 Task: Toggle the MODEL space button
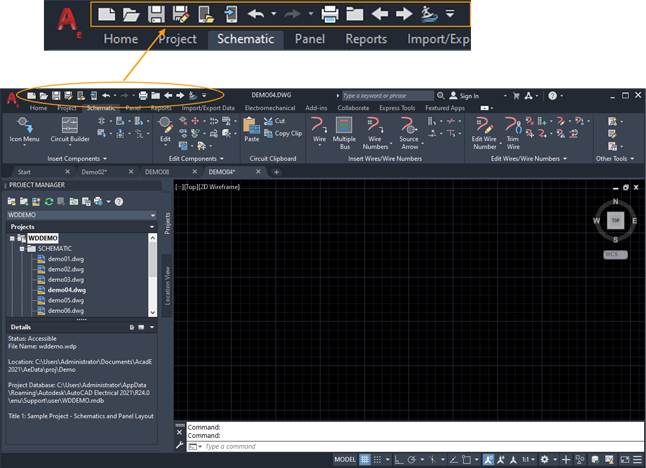[345, 459]
